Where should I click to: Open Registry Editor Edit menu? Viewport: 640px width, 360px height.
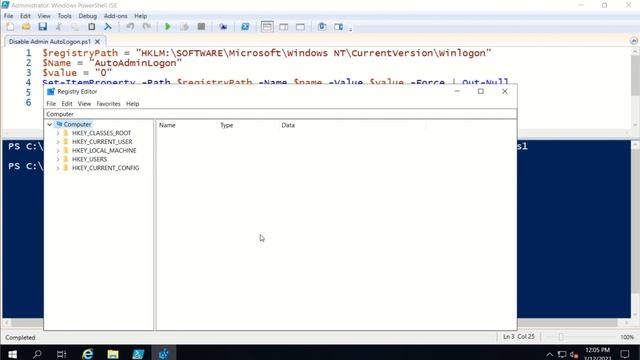(x=67, y=104)
